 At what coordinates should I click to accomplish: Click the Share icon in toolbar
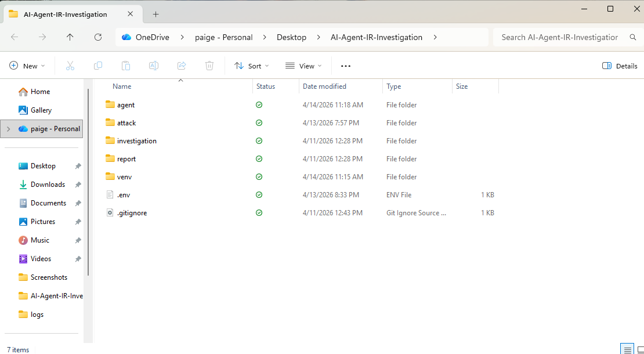click(182, 66)
